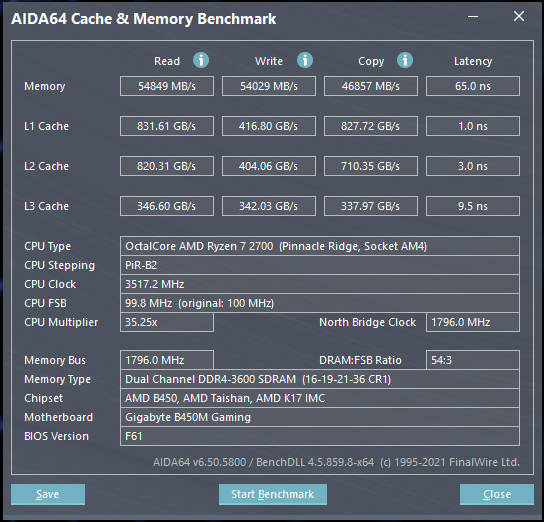Close the window with the X icon
The width and height of the screenshot is (544, 522).
click(519, 16)
